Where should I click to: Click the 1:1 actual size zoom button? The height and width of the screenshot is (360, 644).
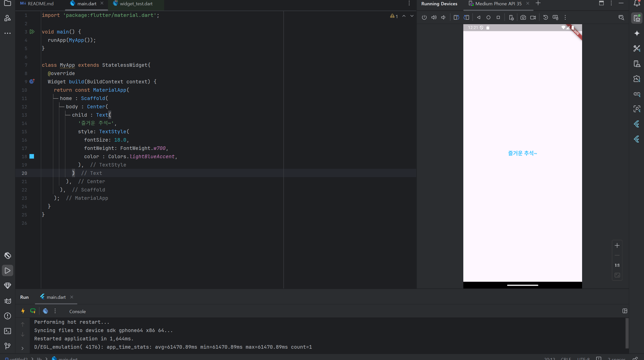pyautogui.click(x=617, y=265)
